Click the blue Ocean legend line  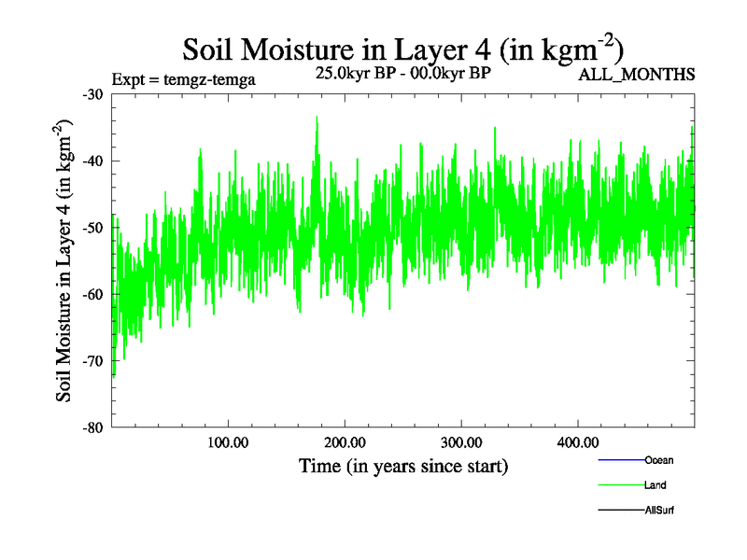[x=620, y=460]
